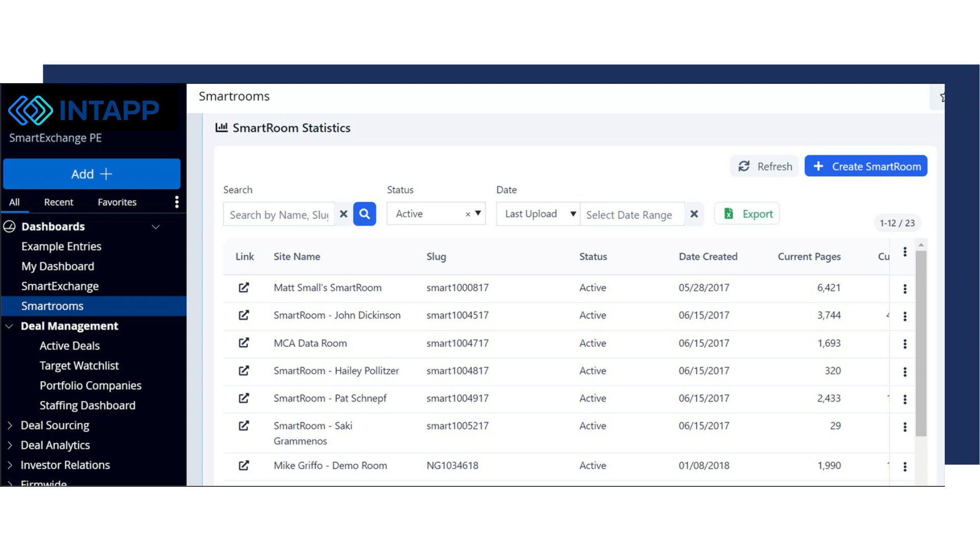Open link icon for Matt Small's SmartRoom
The image size is (980, 551).
pyautogui.click(x=244, y=288)
